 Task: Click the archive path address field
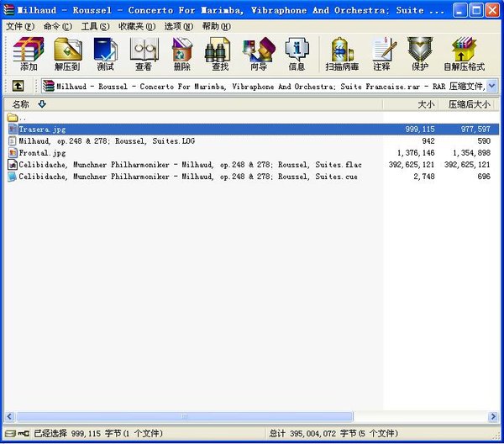click(x=270, y=86)
